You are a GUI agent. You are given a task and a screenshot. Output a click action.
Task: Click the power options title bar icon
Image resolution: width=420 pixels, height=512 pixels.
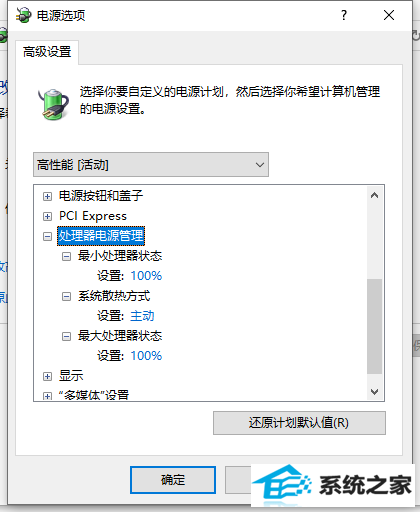pyautogui.click(x=23, y=15)
